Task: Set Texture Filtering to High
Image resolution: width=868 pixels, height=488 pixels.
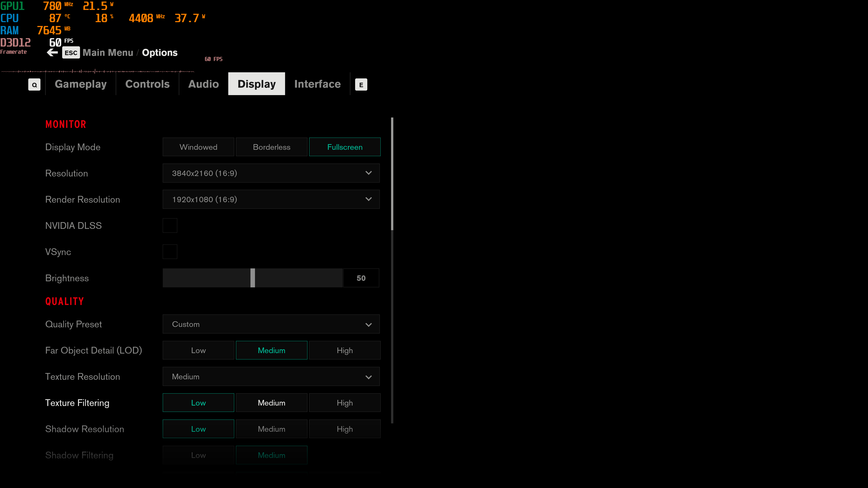Action: pyautogui.click(x=345, y=403)
